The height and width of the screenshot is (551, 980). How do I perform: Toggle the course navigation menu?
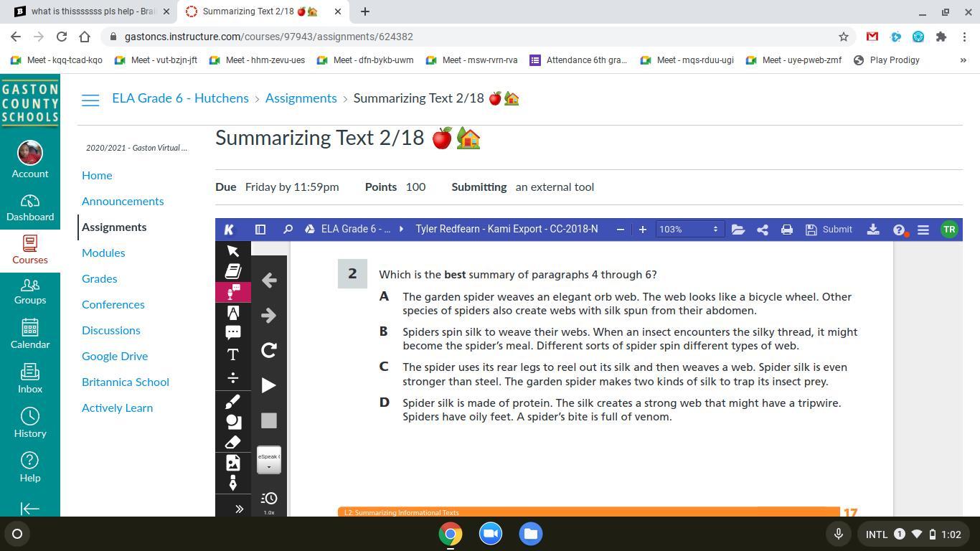pos(90,100)
